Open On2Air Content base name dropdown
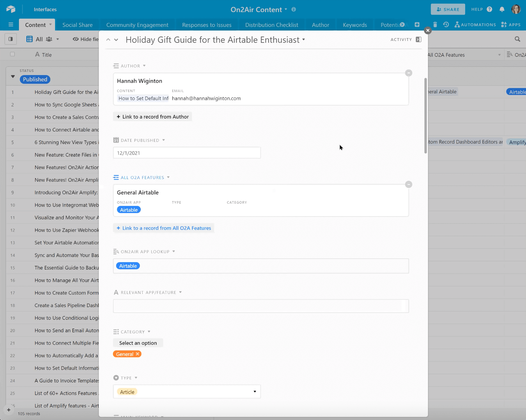526x420 pixels. 286,9
